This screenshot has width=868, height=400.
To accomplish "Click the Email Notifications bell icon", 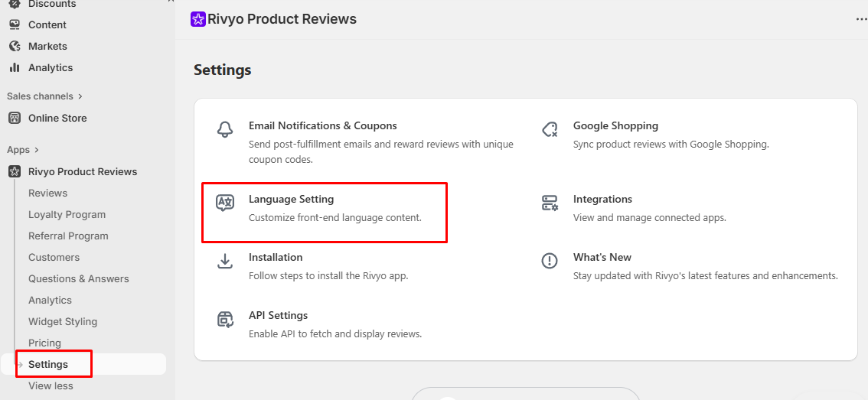I will coord(225,130).
